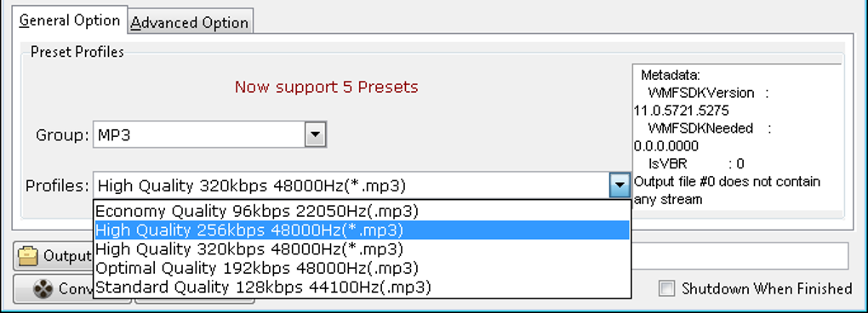Click inside the Metadata information panel
The width and height of the screenshot is (868, 313).
click(x=737, y=140)
